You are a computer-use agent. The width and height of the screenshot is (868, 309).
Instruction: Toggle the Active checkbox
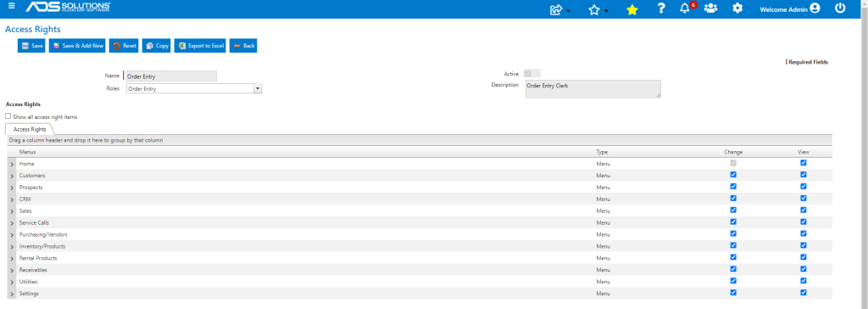pos(528,73)
